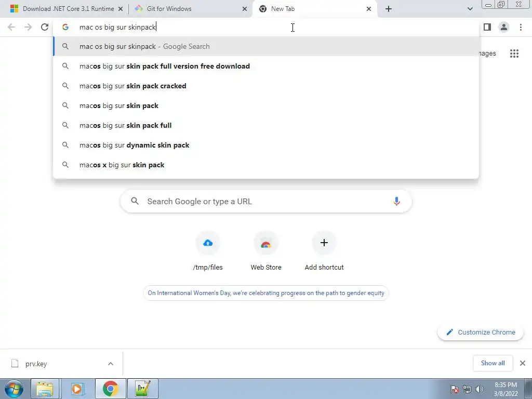Close the downloads bar
The height and width of the screenshot is (399, 532).
(x=523, y=363)
